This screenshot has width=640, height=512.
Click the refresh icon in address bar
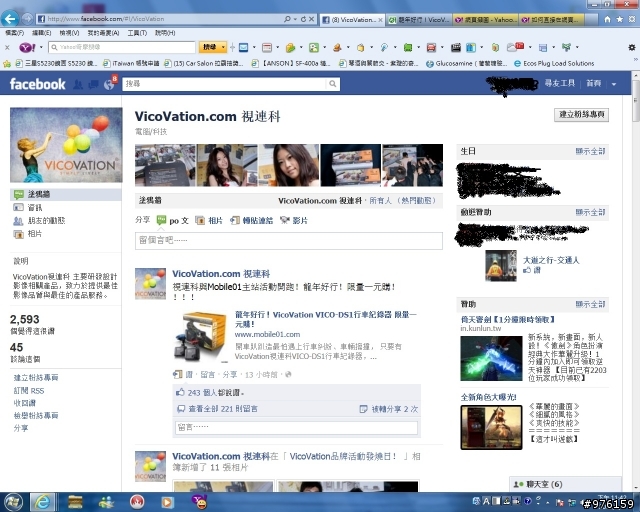pyautogui.click(x=303, y=19)
